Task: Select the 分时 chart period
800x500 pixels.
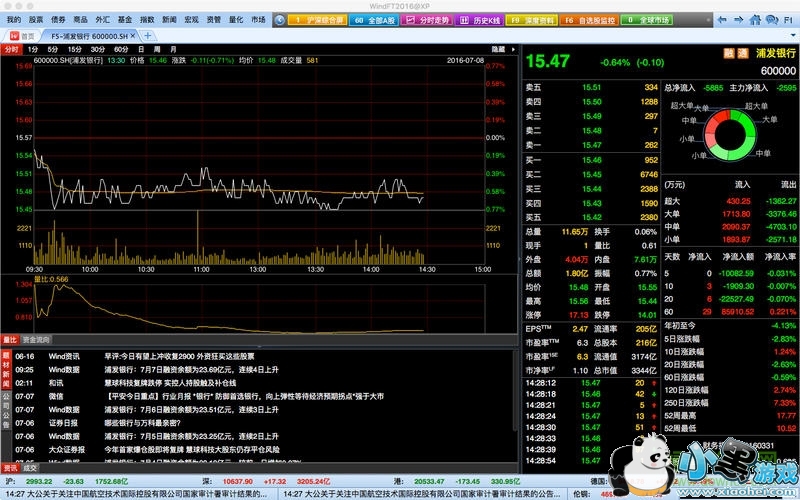Action: click(11, 49)
